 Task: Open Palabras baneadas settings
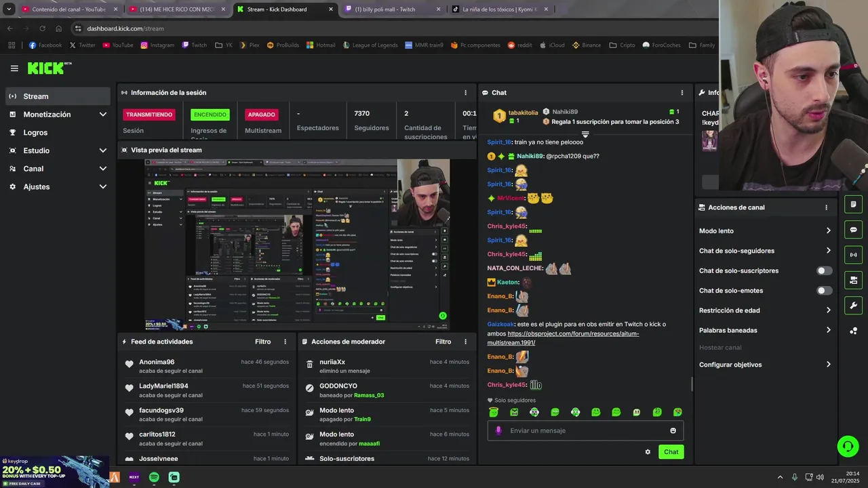click(x=765, y=330)
